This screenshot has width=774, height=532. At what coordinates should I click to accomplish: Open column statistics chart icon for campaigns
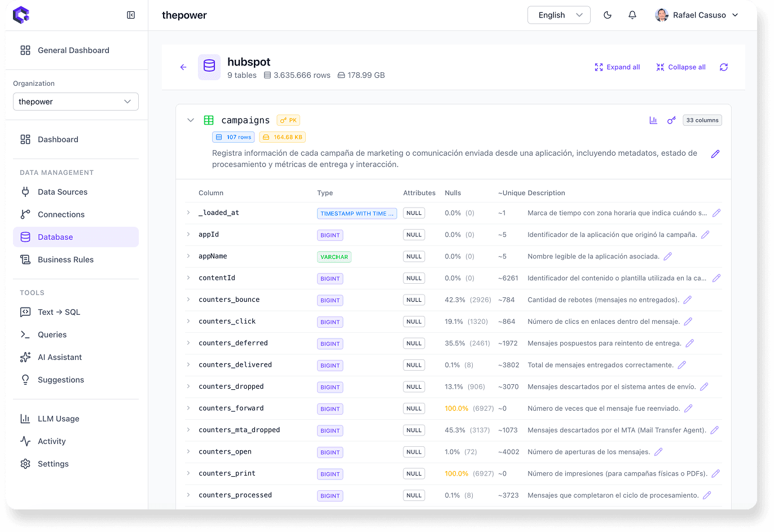[x=653, y=120]
